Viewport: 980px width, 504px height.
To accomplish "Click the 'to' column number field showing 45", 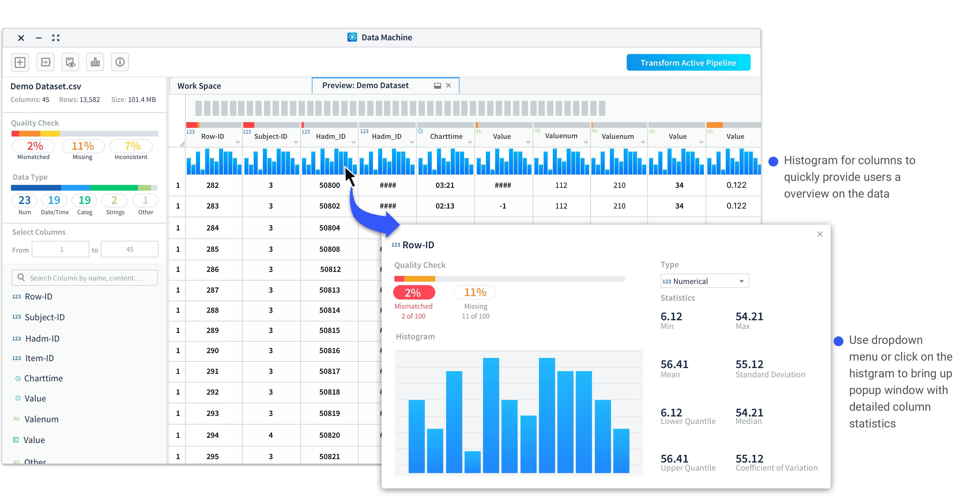I will (x=129, y=249).
